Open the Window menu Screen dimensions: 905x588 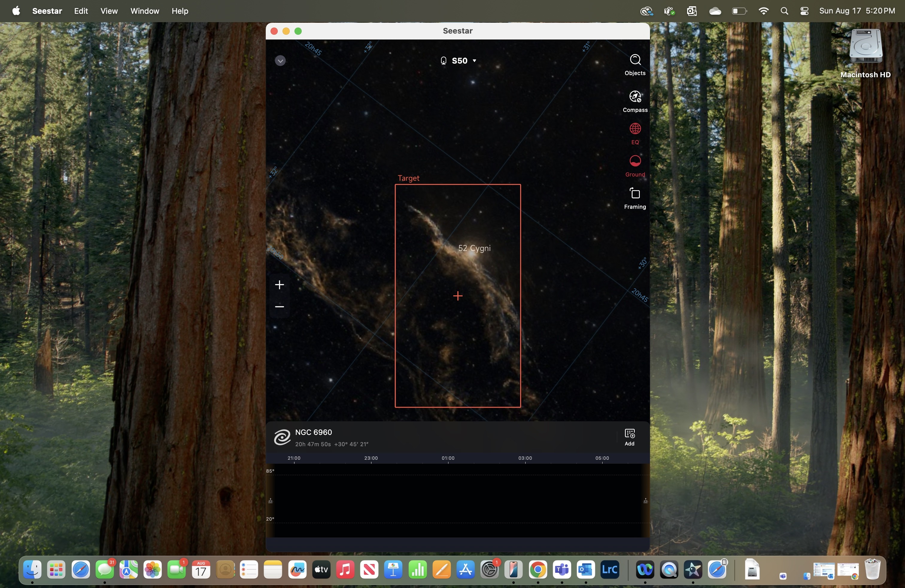point(145,11)
